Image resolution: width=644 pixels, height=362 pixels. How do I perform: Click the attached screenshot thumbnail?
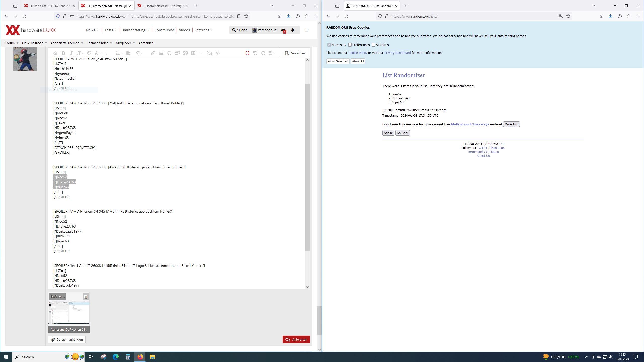[69, 312]
